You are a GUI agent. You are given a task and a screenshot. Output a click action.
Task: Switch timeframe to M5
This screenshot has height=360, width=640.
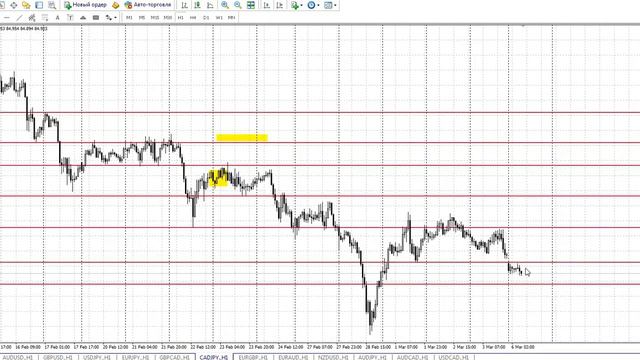tap(142, 18)
